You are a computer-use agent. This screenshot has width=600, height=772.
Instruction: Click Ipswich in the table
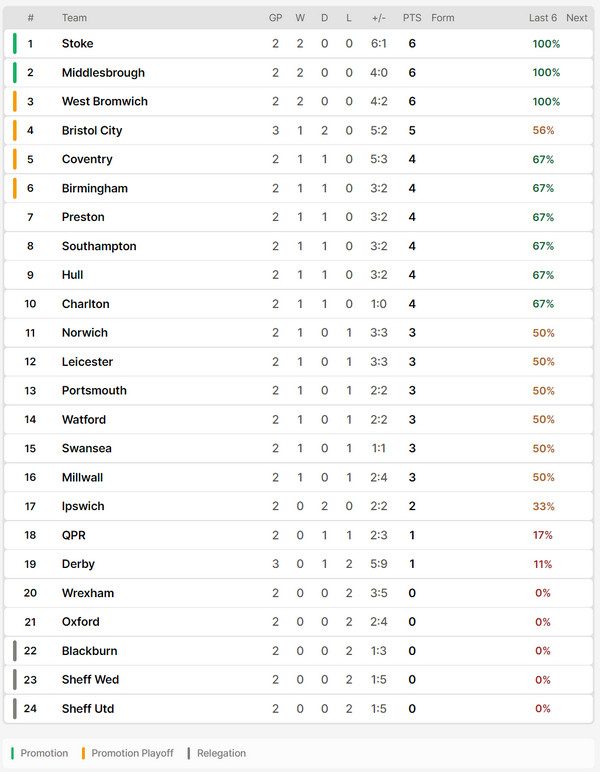pyautogui.click(x=83, y=506)
